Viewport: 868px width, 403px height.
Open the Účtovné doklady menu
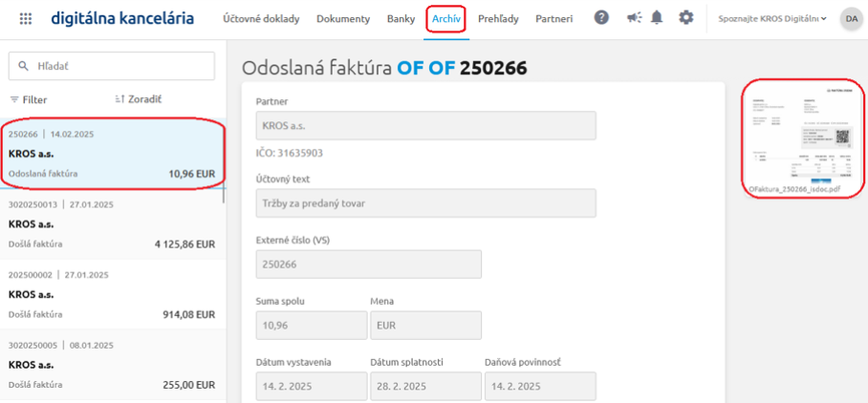[263, 18]
